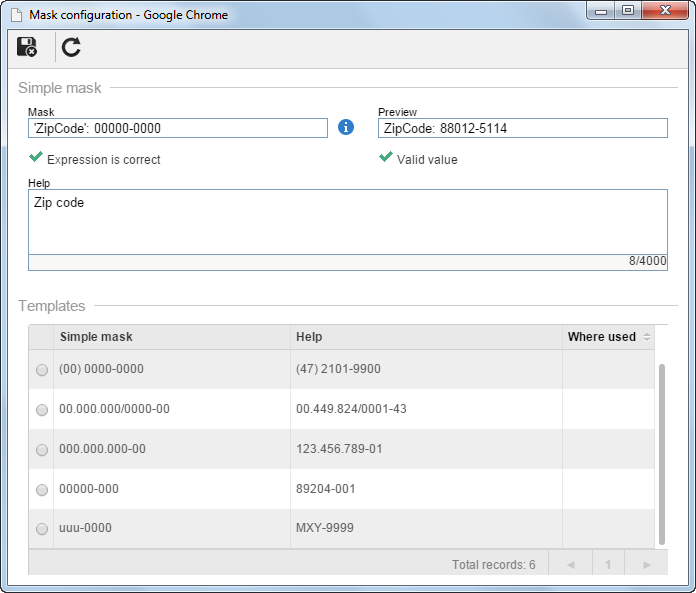The height and width of the screenshot is (593, 696).
Task: Click the Valid value message
Action: [427, 160]
